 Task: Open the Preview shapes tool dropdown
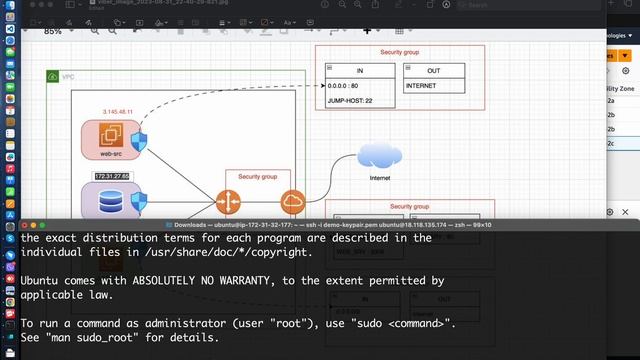(x=119, y=22)
